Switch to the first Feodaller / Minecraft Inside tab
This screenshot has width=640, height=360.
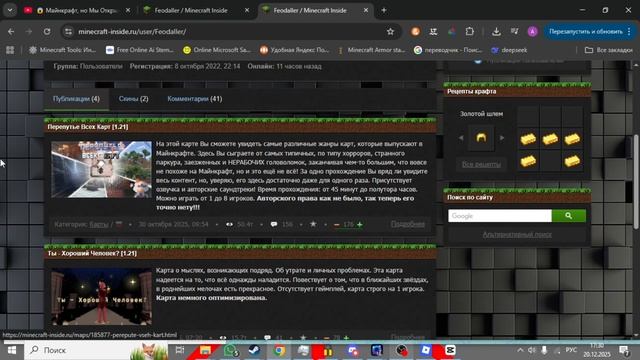point(191,10)
